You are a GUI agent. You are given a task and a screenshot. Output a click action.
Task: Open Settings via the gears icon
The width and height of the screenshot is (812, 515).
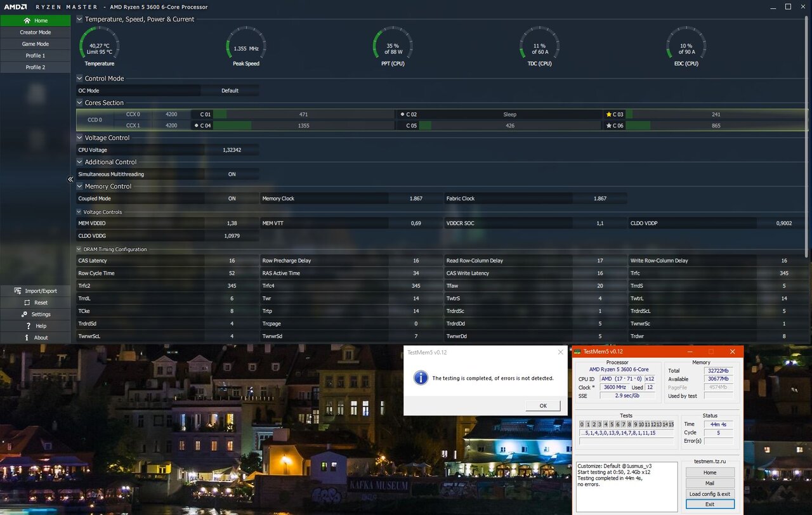(x=24, y=314)
